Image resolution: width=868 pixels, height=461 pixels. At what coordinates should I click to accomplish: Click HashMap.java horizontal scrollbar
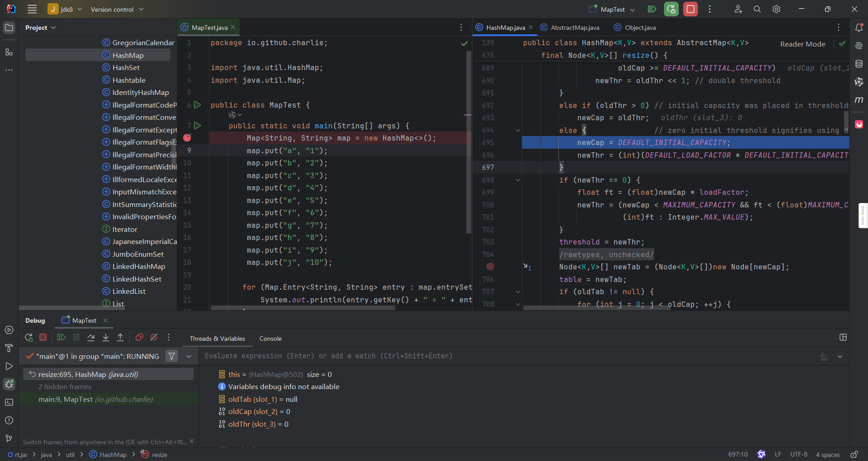tap(597, 308)
